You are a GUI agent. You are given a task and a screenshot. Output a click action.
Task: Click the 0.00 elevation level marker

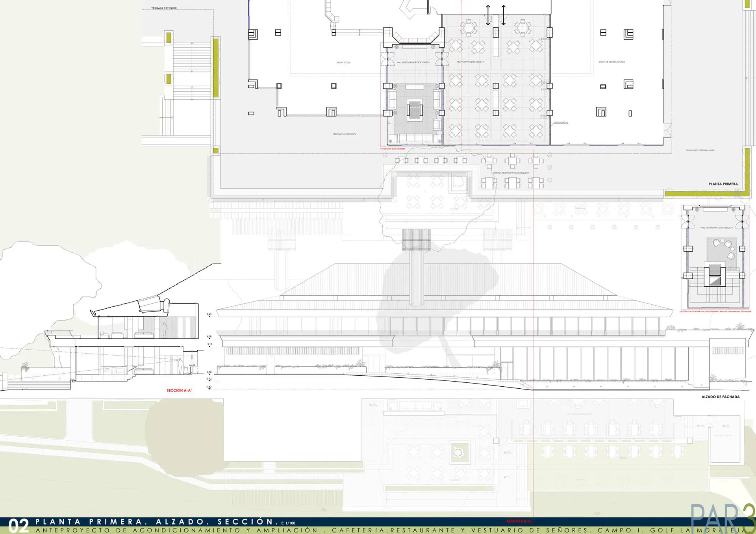209,373
